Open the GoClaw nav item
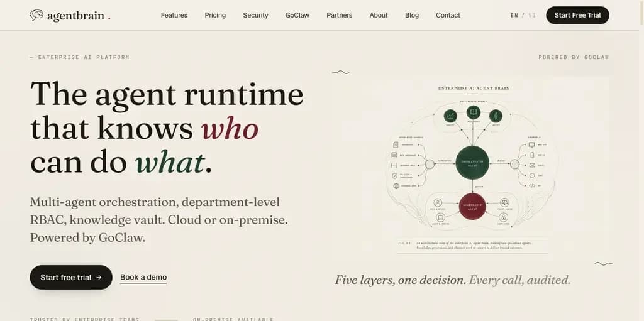The height and width of the screenshot is (321, 644). [x=297, y=15]
